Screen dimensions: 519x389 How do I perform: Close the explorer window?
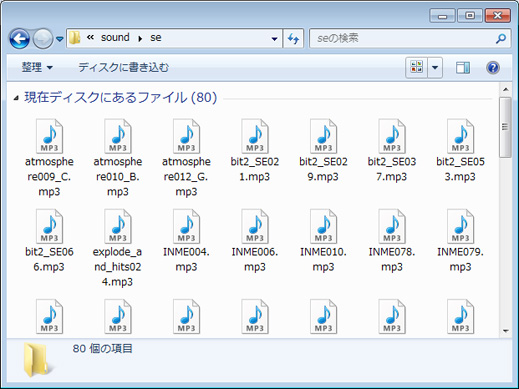click(497, 16)
